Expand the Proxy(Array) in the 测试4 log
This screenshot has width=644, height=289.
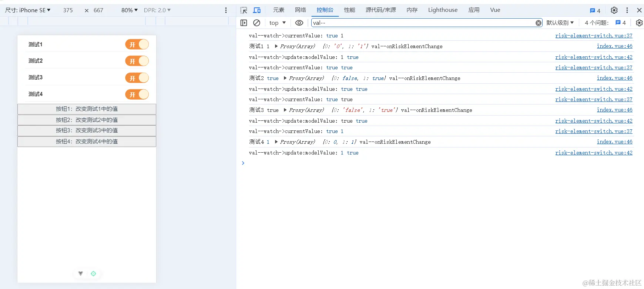(x=276, y=142)
